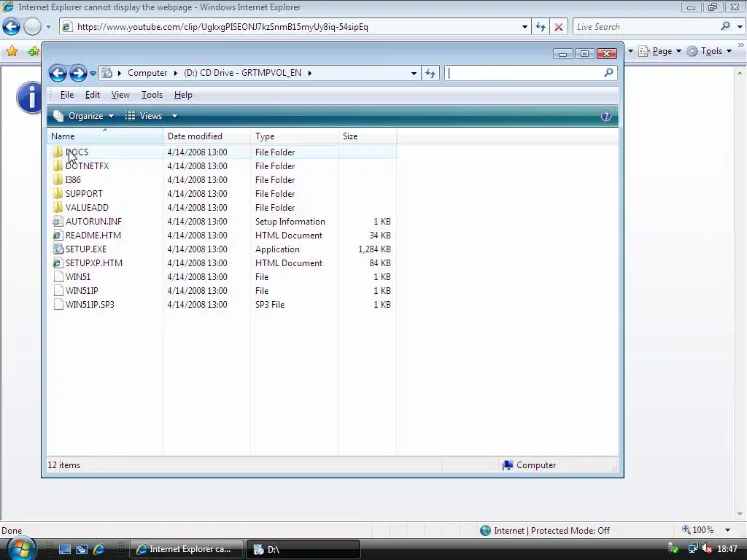Click the Computer breadcrumb in address bar
This screenshot has width=747, height=560.
coord(147,73)
